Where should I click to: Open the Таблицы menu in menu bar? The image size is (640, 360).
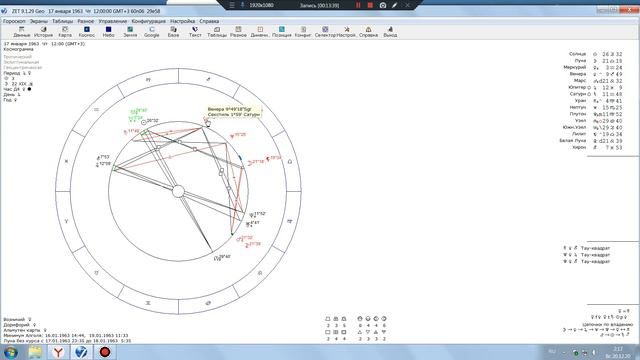(x=62, y=21)
